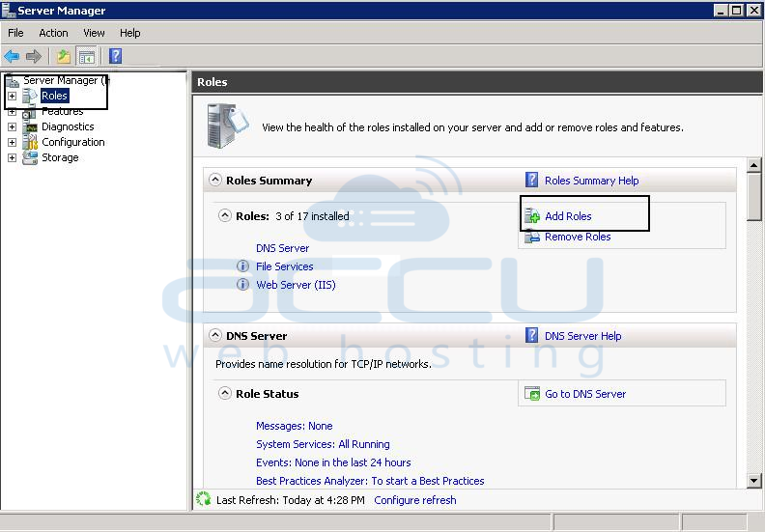The height and width of the screenshot is (532, 765).
Task: Expand the Features tree node
Action: [x=13, y=112]
